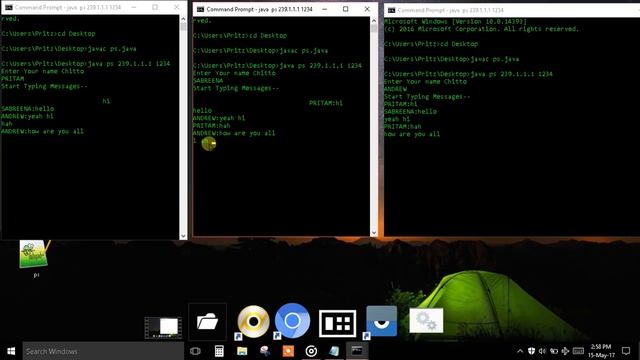Maximize the left Command Prompt window
Image resolution: width=640 pixels, height=360 pixels.
point(155,7)
